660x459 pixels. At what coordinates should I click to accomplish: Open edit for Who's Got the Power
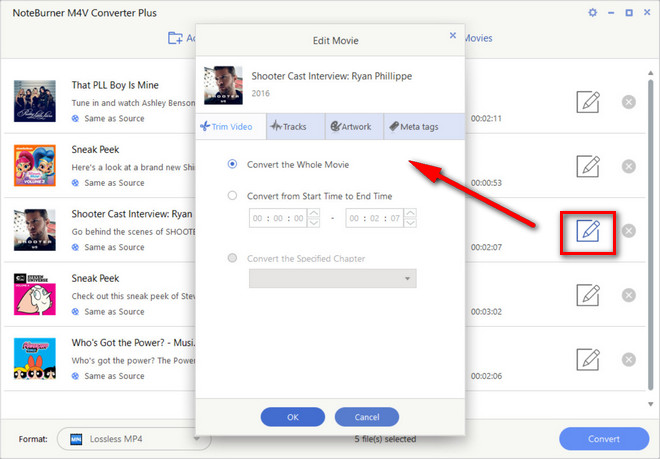coord(588,359)
